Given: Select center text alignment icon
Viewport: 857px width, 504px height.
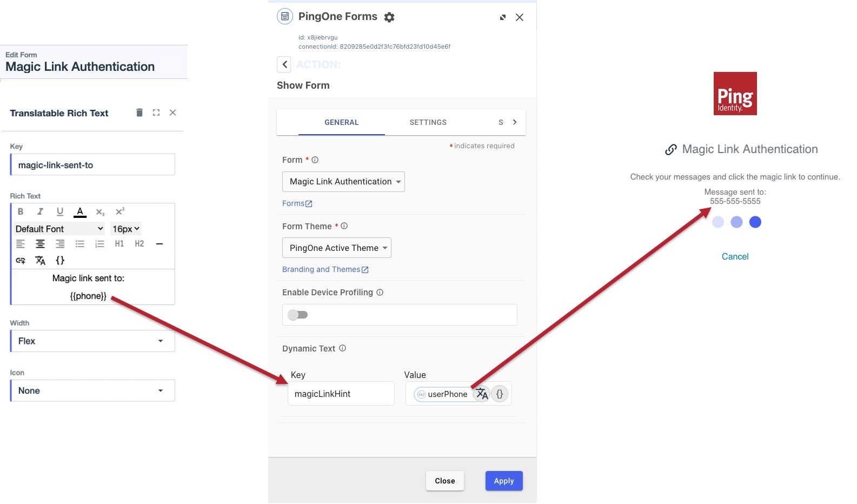Looking at the screenshot, I should 40,244.
